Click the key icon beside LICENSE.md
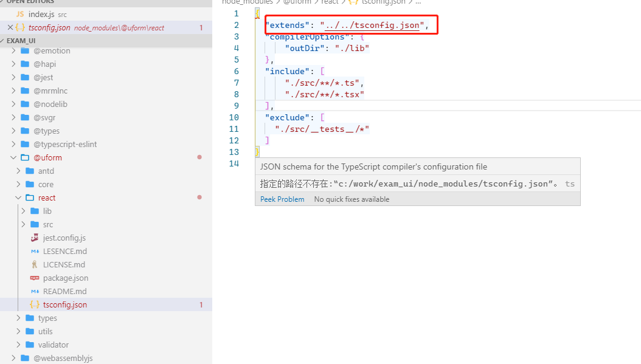The height and width of the screenshot is (364, 641). point(35,264)
